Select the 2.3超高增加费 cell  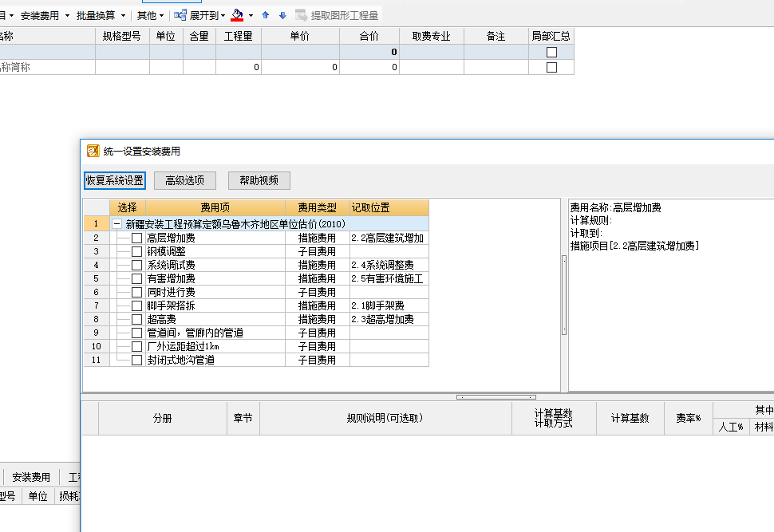[x=389, y=319]
